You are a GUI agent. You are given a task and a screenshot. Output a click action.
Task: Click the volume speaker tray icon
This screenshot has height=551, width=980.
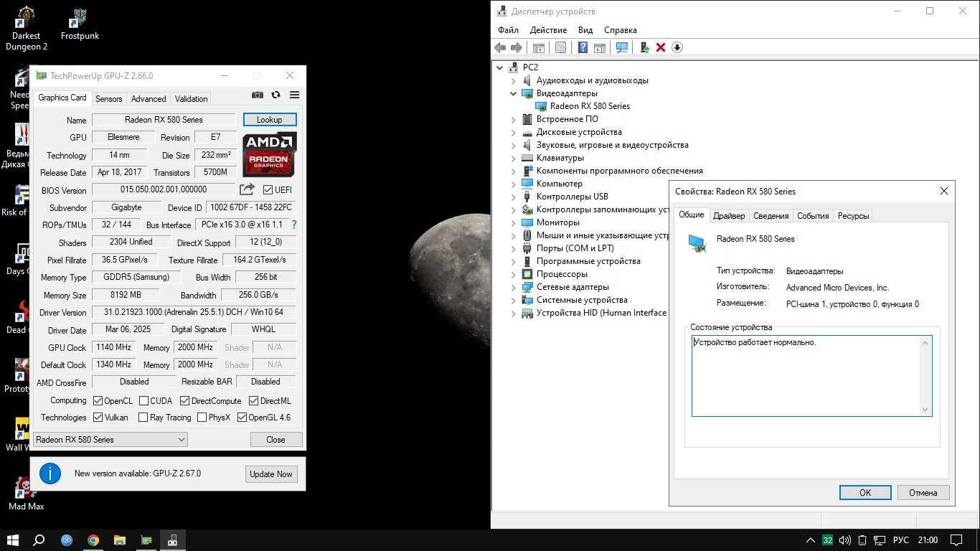coord(845,540)
